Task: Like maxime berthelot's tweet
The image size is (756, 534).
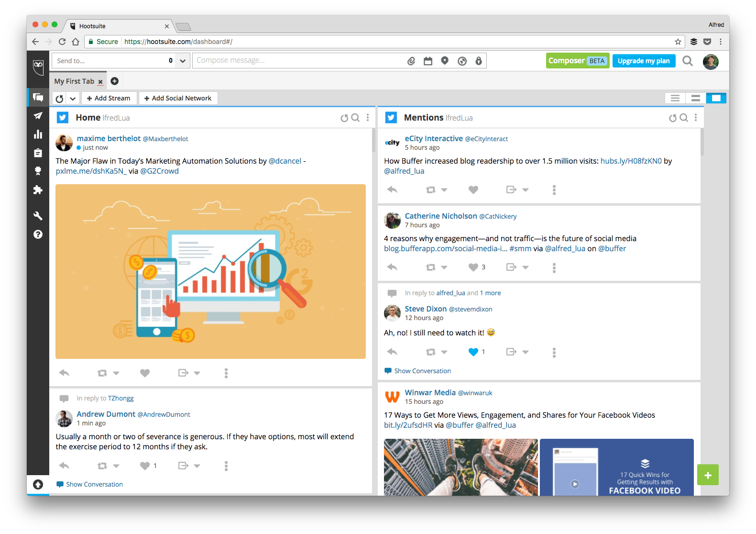Action: tap(145, 373)
